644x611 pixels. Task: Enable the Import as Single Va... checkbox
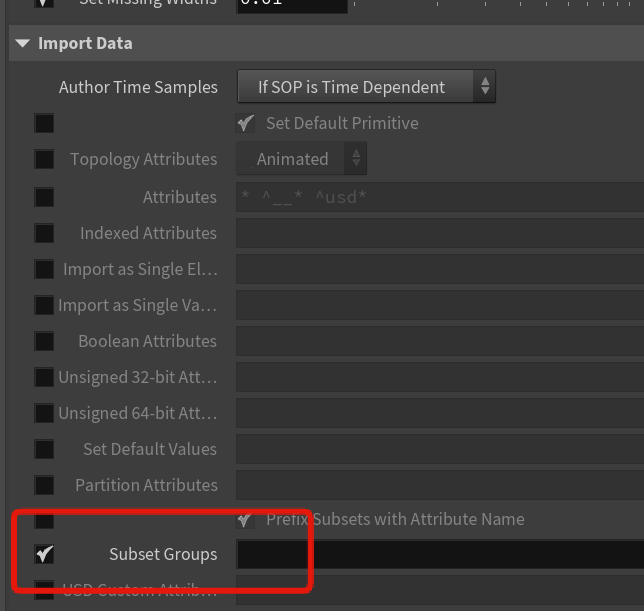pos(44,305)
